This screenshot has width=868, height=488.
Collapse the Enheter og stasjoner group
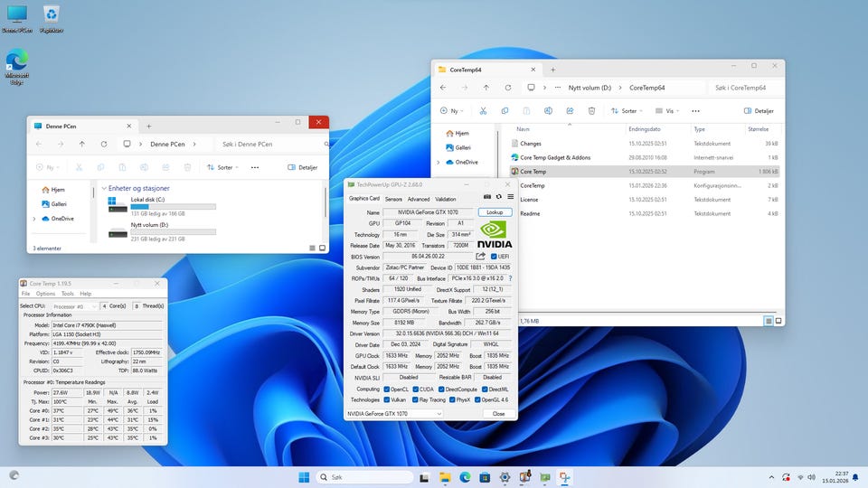click(x=104, y=188)
